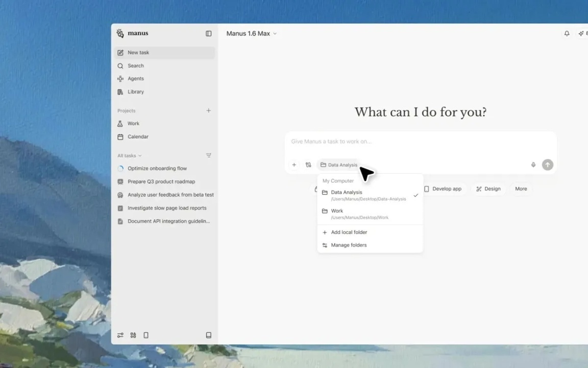The image size is (588, 368).
Task: Click the mobile device icon at sidebar bottom
Action: point(146,335)
